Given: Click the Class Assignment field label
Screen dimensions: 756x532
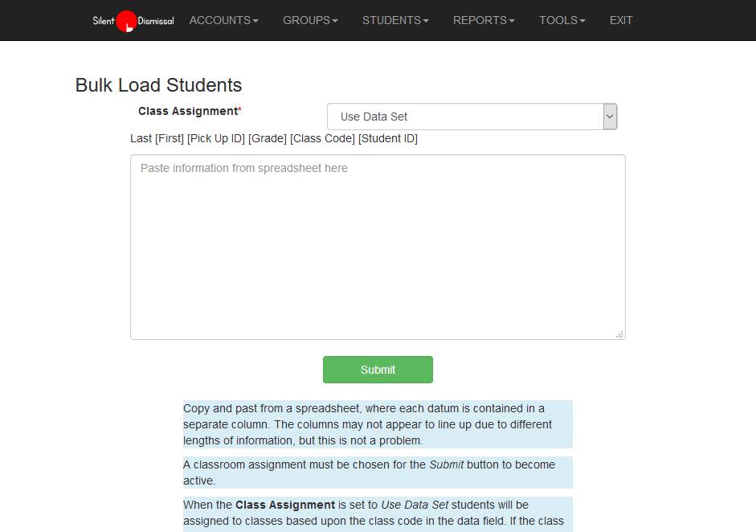Looking at the screenshot, I should [x=188, y=111].
